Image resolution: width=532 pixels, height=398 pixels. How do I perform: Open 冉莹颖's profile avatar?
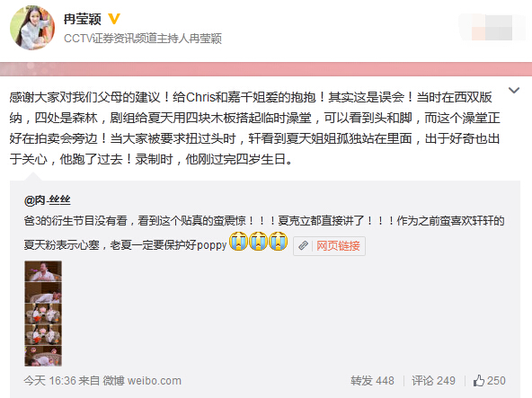[32, 28]
